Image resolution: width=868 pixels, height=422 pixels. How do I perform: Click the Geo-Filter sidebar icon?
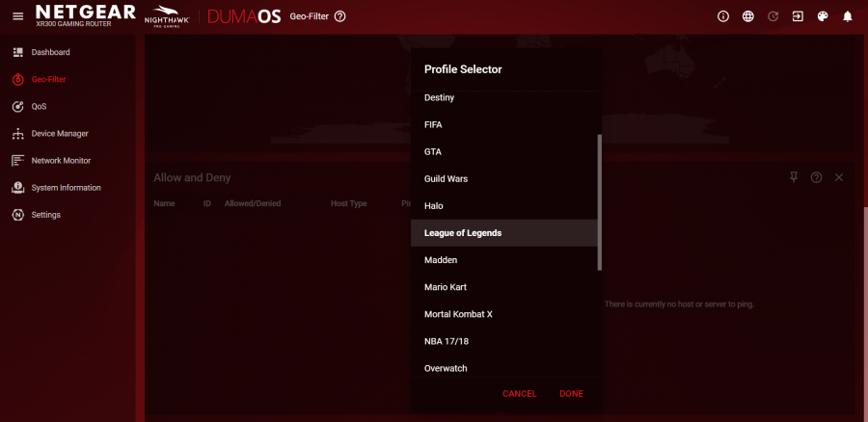click(17, 79)
